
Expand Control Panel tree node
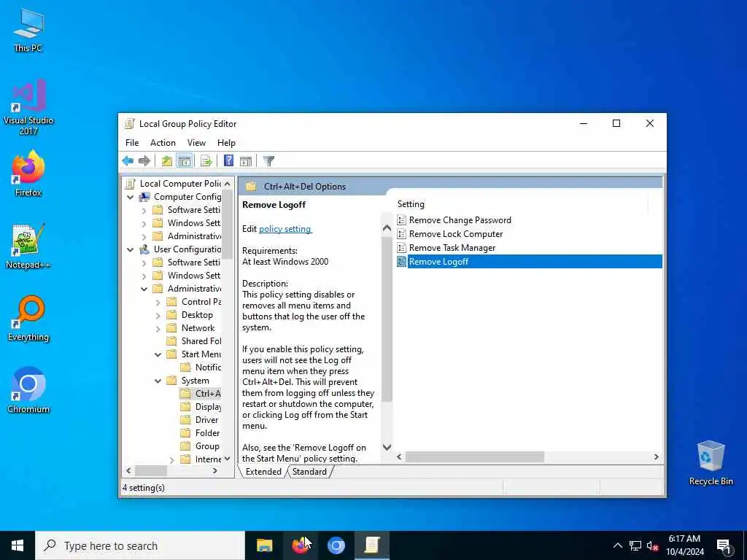pos(158,302)
